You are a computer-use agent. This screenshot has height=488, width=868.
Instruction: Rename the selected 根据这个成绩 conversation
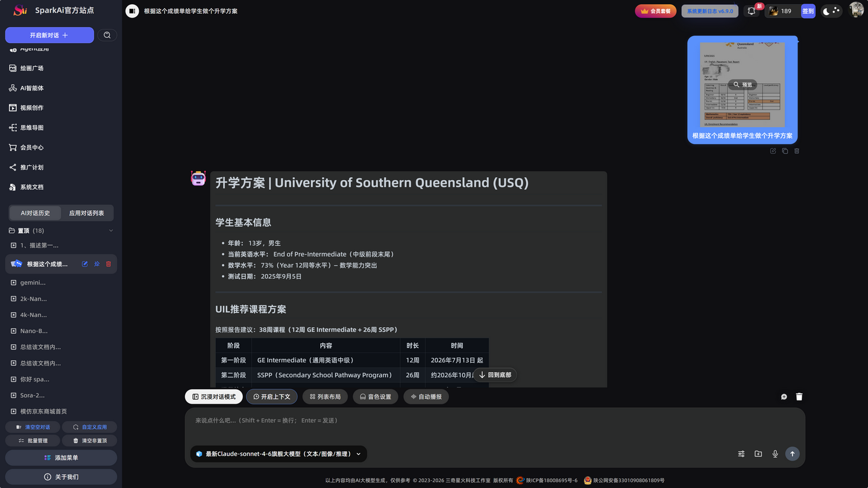tap(85, 264)
